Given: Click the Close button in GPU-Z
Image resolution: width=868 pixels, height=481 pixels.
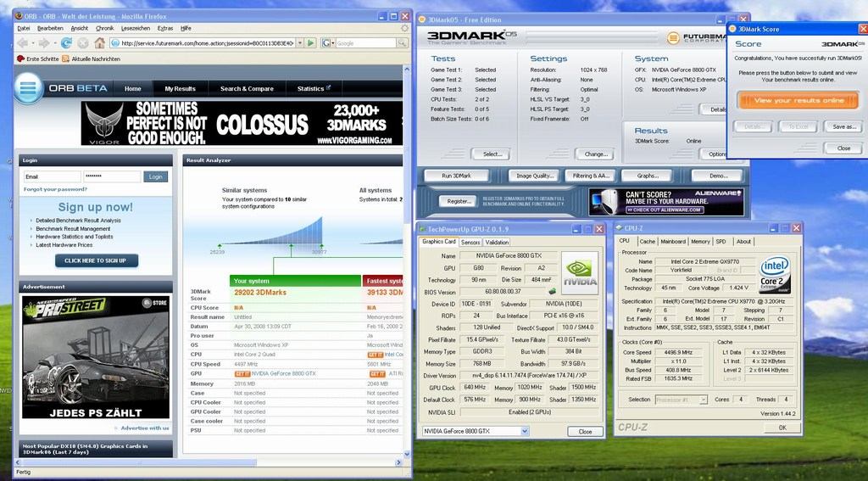Looking at the screenshot, I should pyautogui.click(x=585, y=431).
